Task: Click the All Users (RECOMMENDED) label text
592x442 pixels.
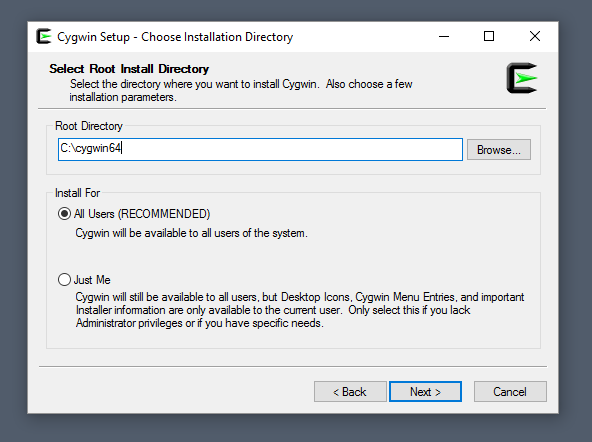Action: tap(142, 214)
